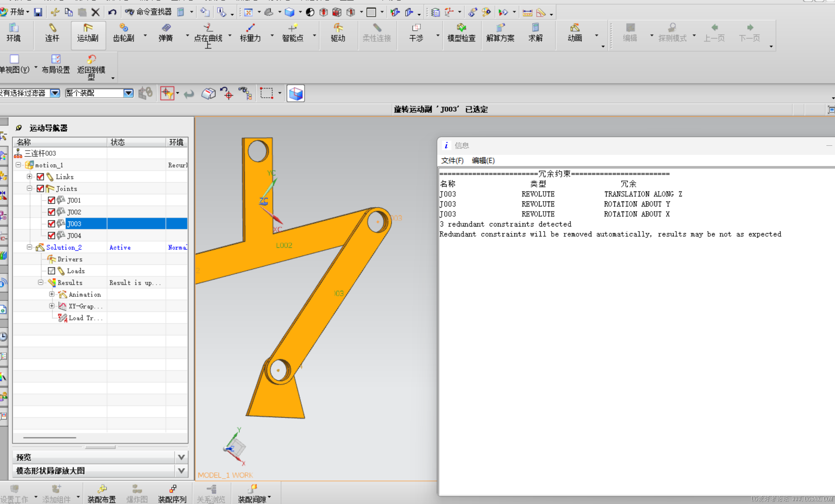Toggle the Links checkbox
Screen dimensions: 835x504
click(40, 177)
